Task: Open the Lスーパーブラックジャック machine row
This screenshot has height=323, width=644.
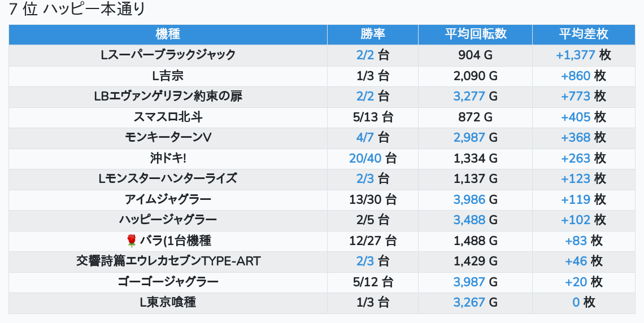Action: click(168, 55)
